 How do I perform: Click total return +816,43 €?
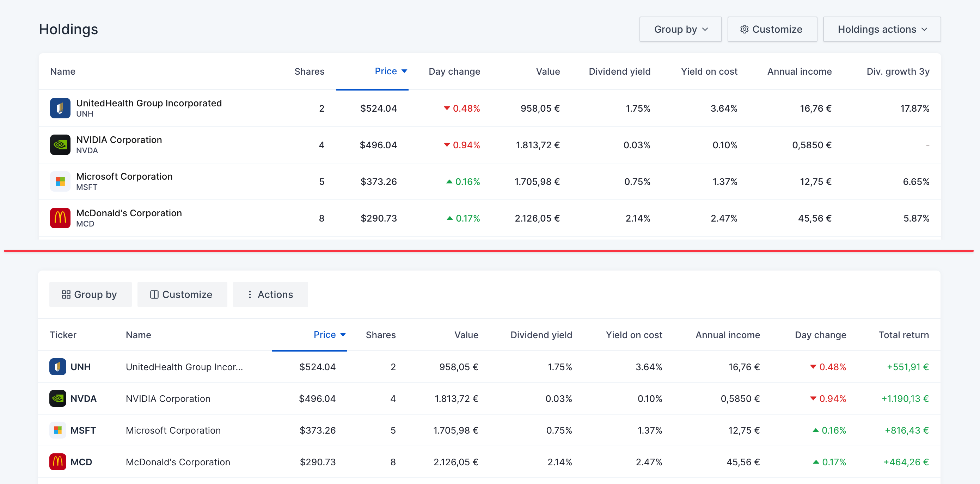[x=907, y=430]
